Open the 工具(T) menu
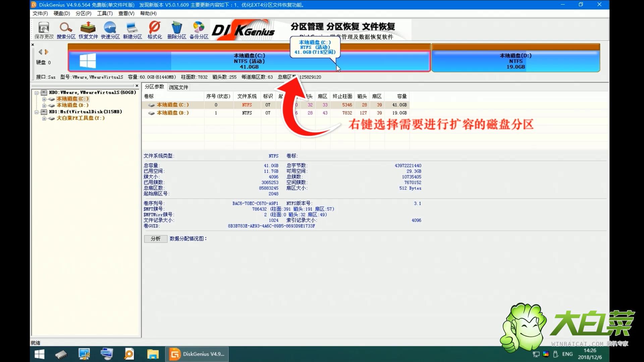Screen dimensions: 644x362 coord(105,13)
